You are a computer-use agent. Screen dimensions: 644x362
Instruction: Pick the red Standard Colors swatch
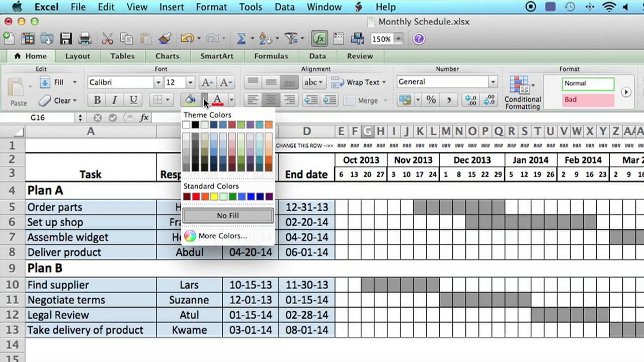pyautogui.click(x=195, y=196)
